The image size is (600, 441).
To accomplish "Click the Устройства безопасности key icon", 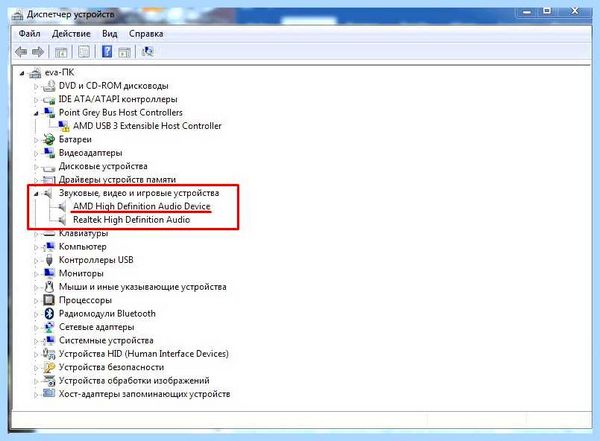I will click(49, 367).
